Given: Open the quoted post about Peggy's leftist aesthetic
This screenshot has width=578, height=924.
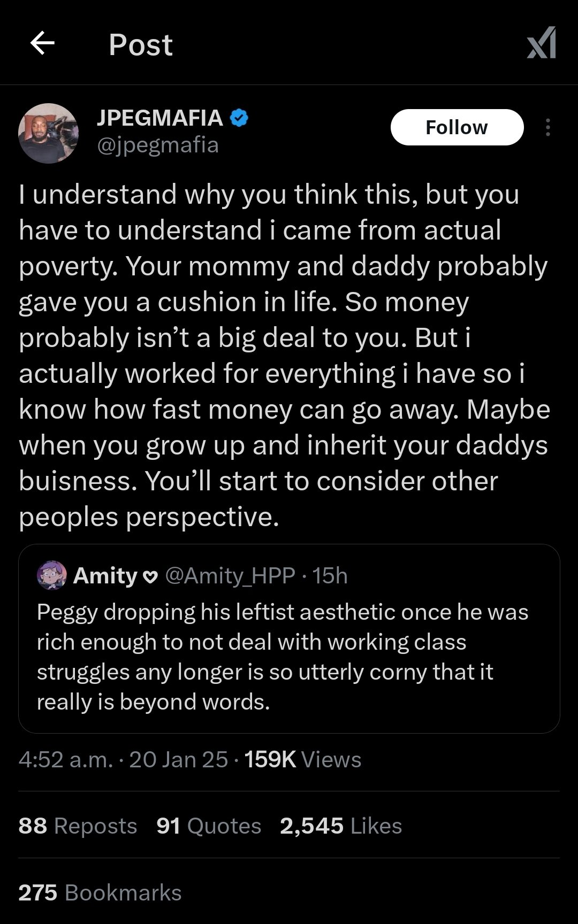Looking at the screenshot, I should tap(283, 657).
